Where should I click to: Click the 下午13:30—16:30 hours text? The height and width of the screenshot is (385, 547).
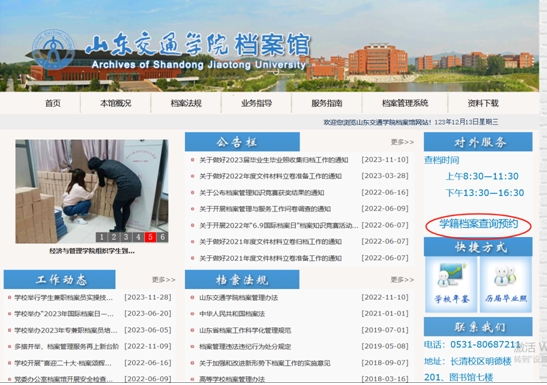[485, 193]
